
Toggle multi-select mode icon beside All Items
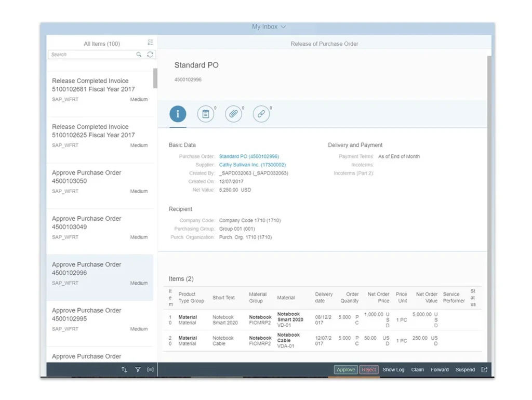click(x=150, y=42)
